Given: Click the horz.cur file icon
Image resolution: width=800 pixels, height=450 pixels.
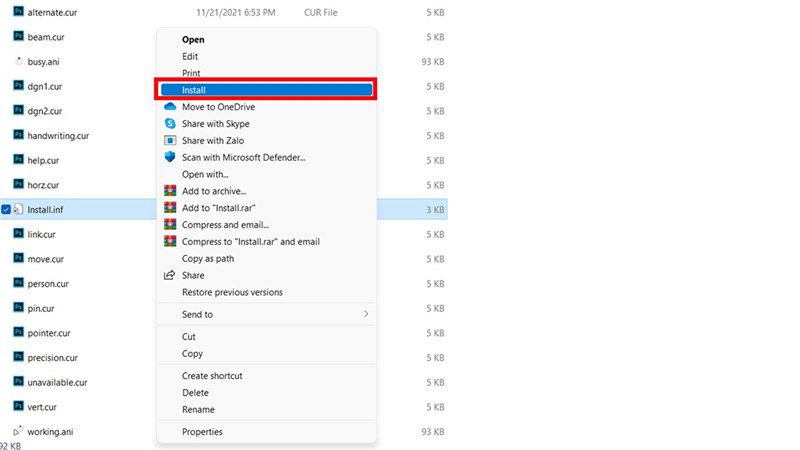Looking at the screenshot, I should 18,184.
